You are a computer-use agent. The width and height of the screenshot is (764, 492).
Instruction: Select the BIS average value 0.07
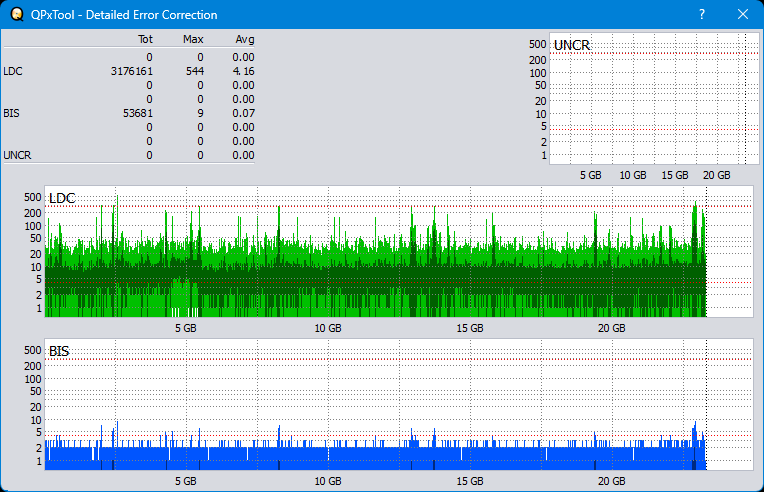coord(243,113)
